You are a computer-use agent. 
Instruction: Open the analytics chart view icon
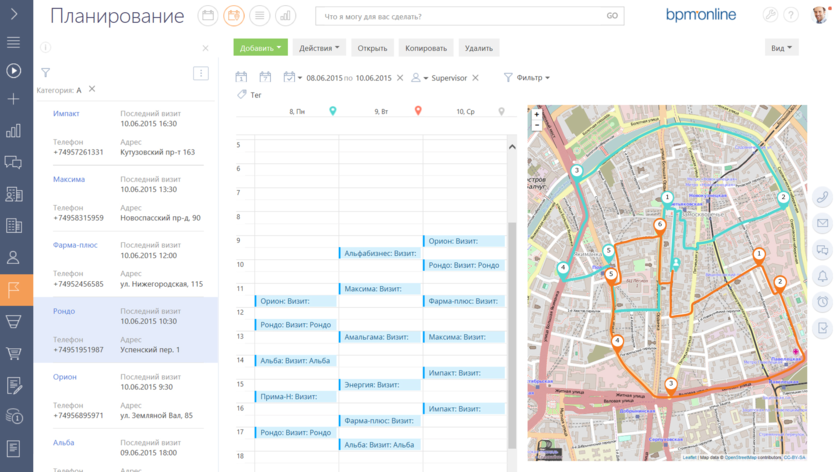click(x=286, y=16)
